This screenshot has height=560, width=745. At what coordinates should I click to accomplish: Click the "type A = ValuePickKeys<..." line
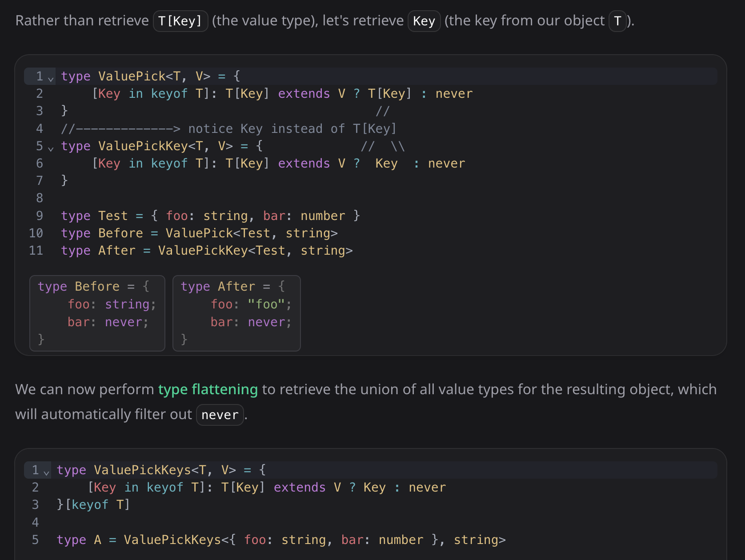[x=281, y=540]
